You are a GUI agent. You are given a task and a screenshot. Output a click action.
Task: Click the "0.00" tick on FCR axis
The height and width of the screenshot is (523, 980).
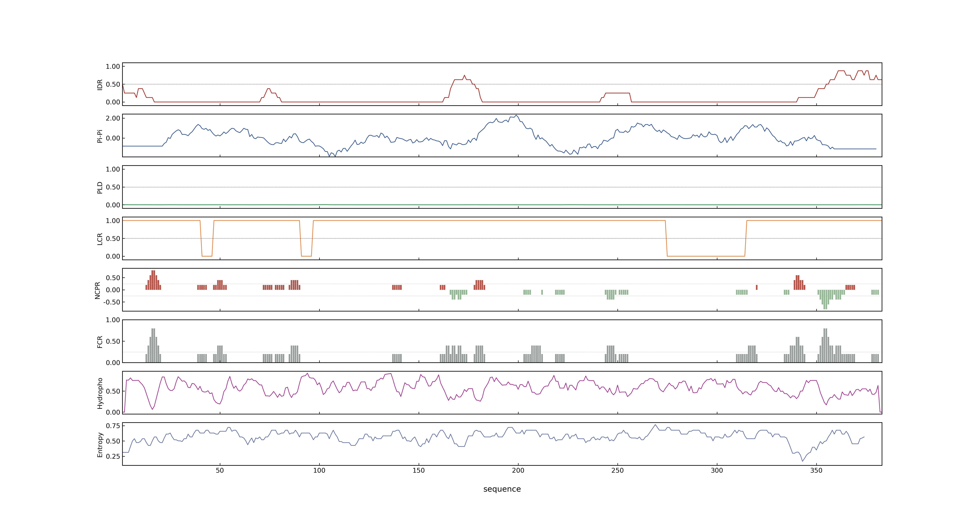click(113, 363)
